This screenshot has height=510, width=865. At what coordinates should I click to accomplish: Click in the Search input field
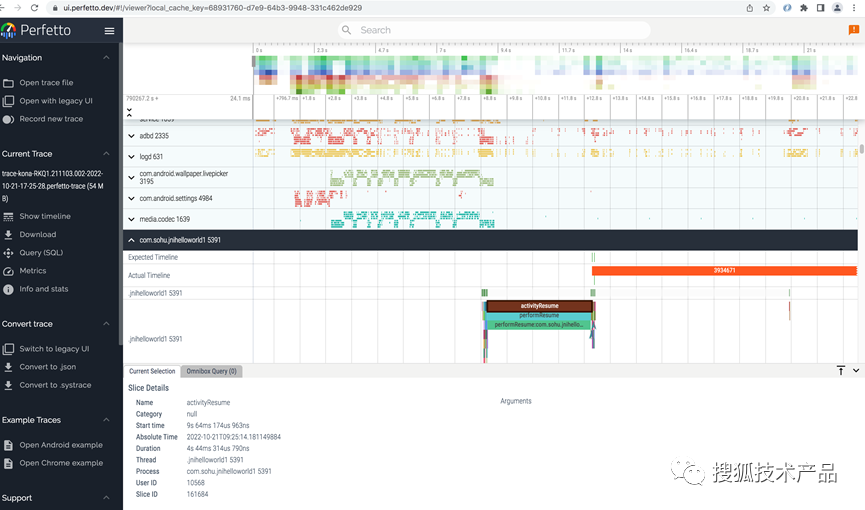pyautogui.click(x=494, y=30)
